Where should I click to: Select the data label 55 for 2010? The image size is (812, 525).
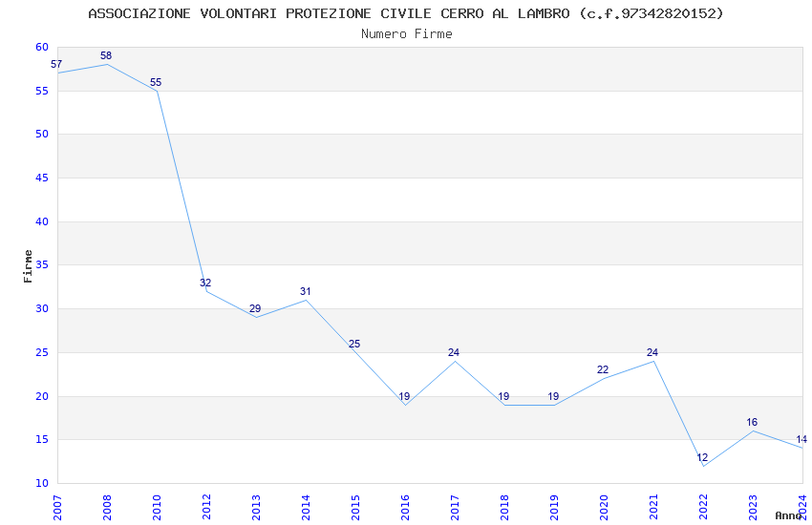[156, 82]
